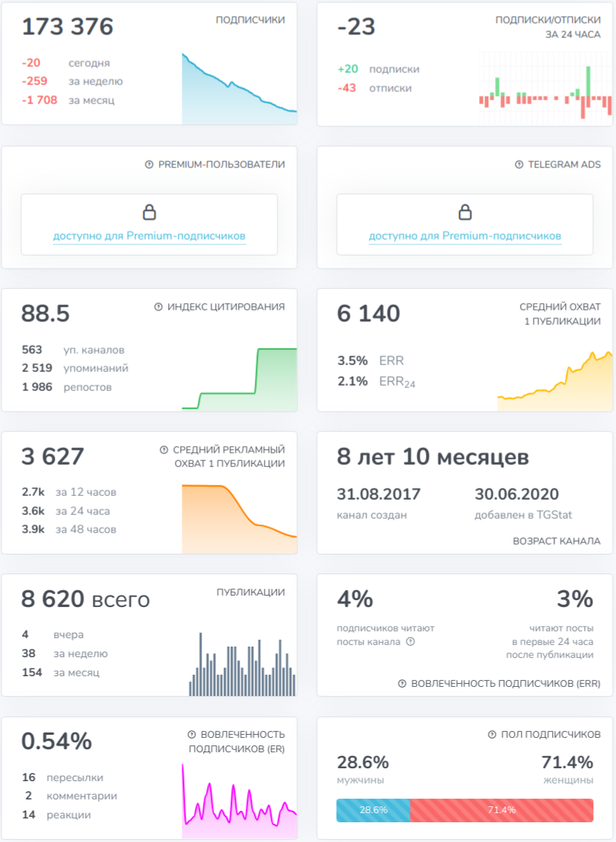Image resolution: width=616 pixels, height=842 pixels.
Task: Open subscribes/unsubscribes 24-hour bar chart
Action: 545,88
